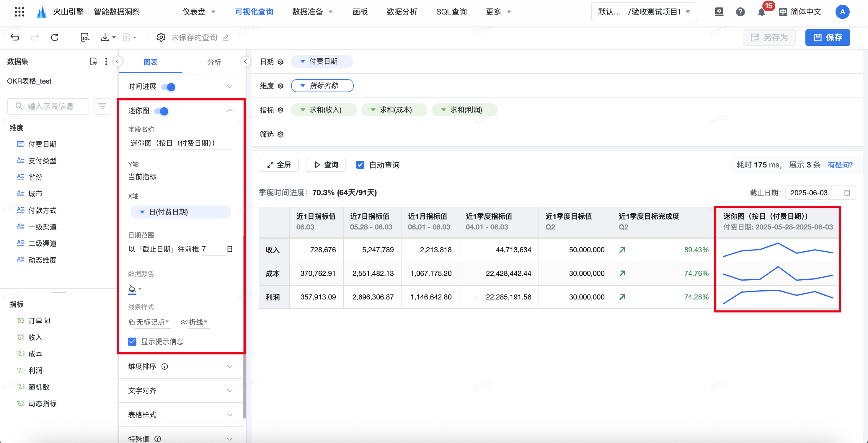Open query settings gear icon
This screenshot has width=868, height=443.
[x=161, y=37]
